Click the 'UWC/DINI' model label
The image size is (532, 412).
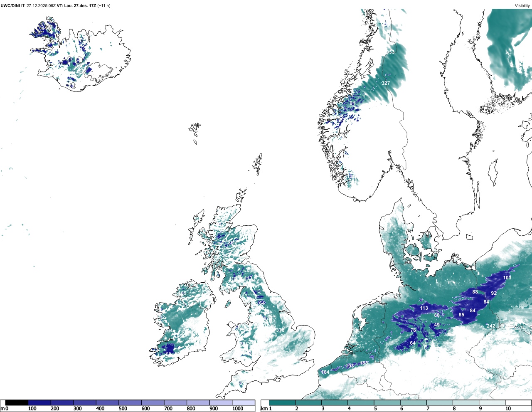[10, 5]
